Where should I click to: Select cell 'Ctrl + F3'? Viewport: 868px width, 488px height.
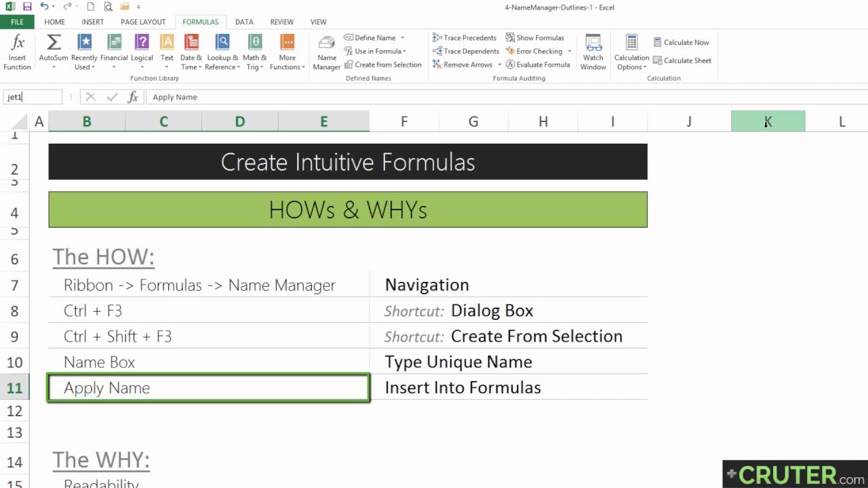[209, 310]
